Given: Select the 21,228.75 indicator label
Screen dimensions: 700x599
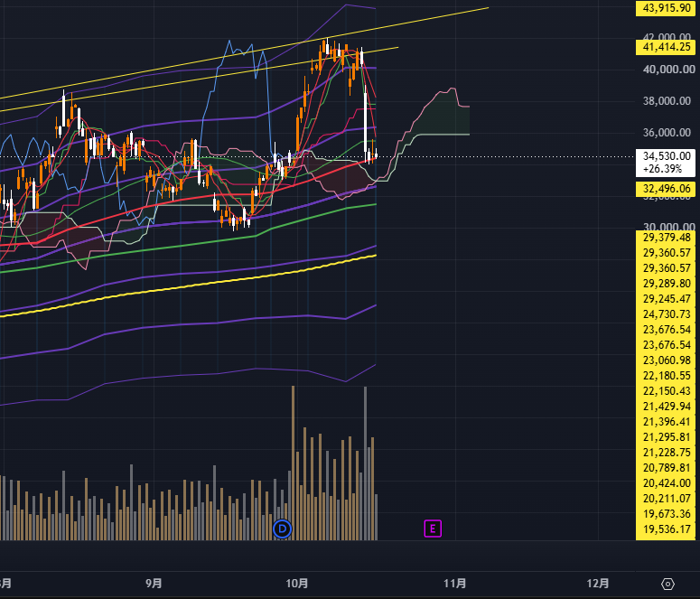Looking at the screenshot, I should click(x=665, y=453).
